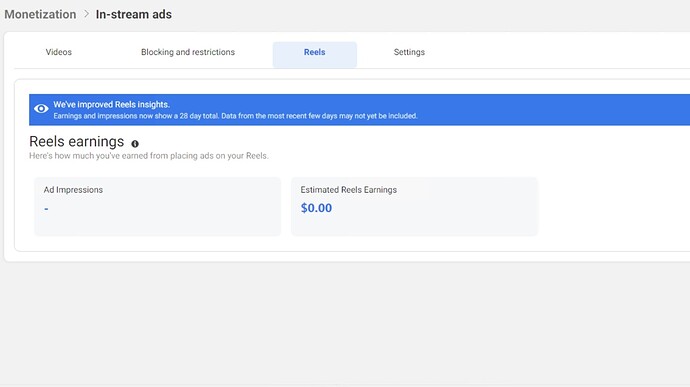
Task: Select the Reels tab
Action: pyautogui.click(x=315, y=54)
